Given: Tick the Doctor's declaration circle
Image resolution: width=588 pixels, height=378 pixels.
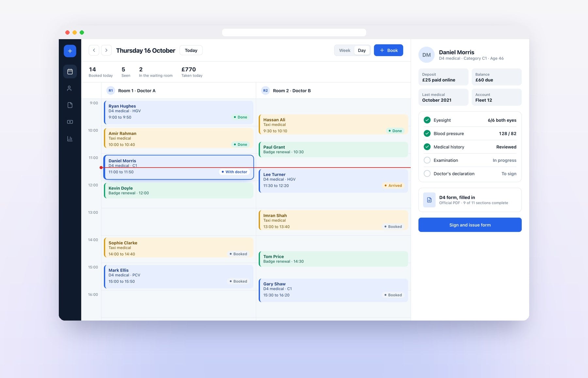Looking at the screenshot, I should [x=427, y=174].
